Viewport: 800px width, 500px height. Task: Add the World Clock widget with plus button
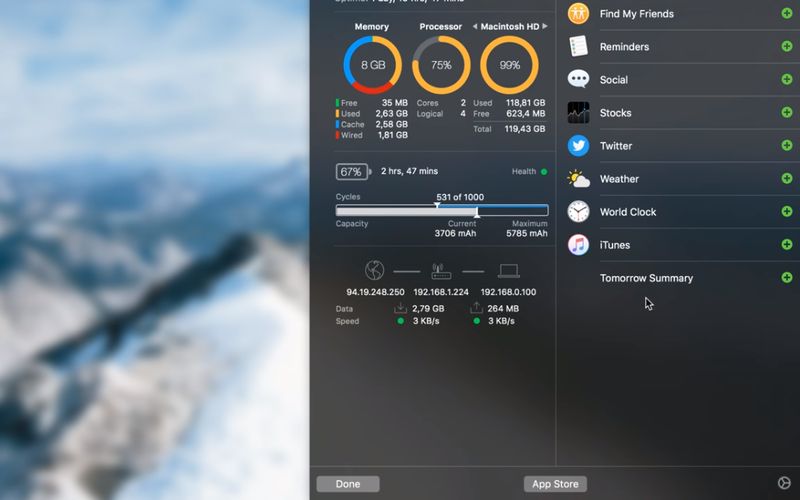787,211
